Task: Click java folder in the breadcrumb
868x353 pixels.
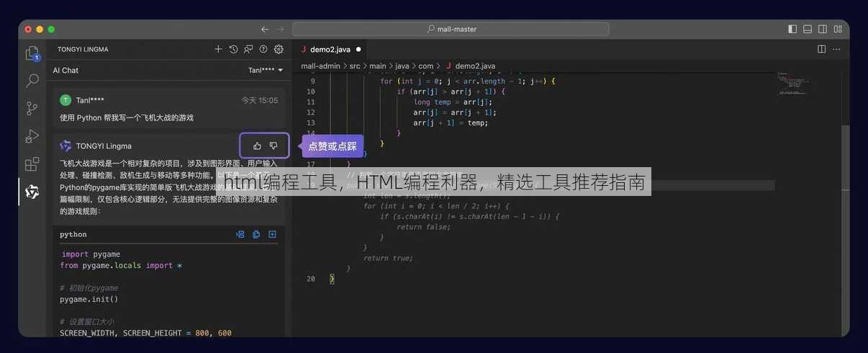Action: click(402, 66)
